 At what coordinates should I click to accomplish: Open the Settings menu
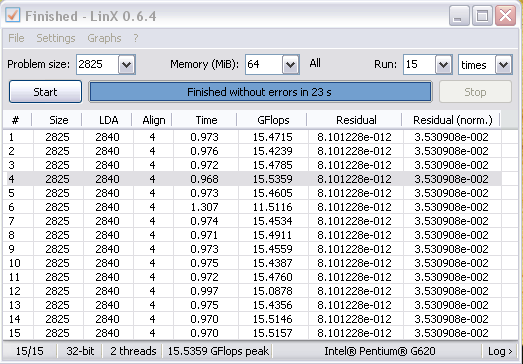(56, 38)
